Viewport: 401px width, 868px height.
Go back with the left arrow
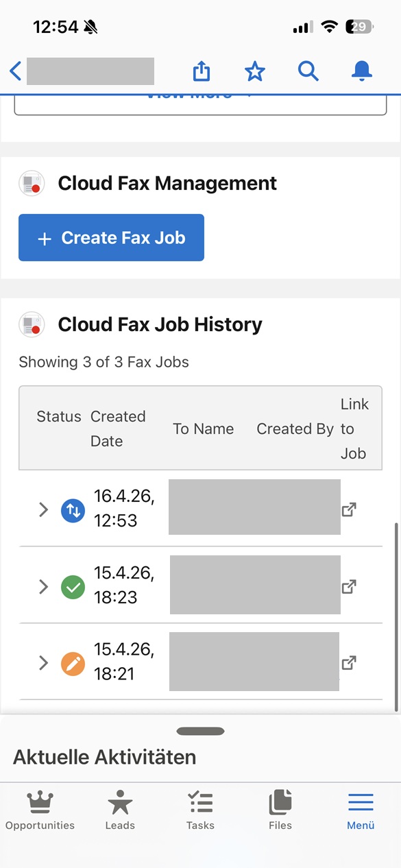tap(15, 71)
